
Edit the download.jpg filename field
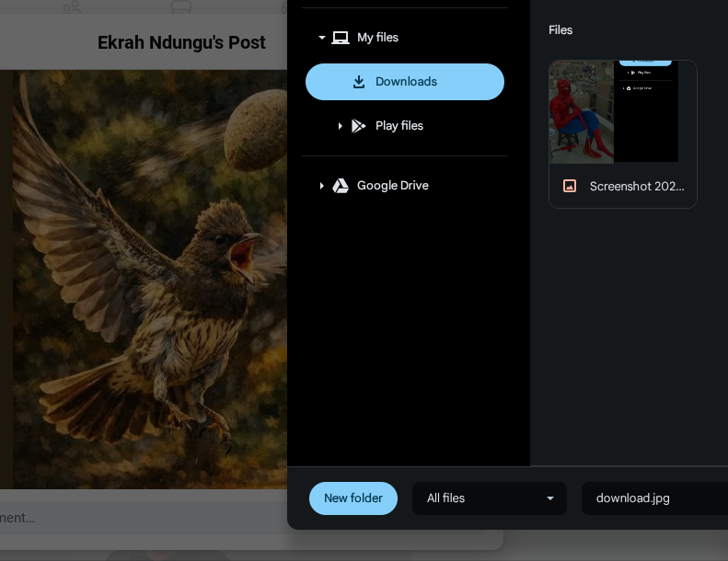tap(654, 498)
